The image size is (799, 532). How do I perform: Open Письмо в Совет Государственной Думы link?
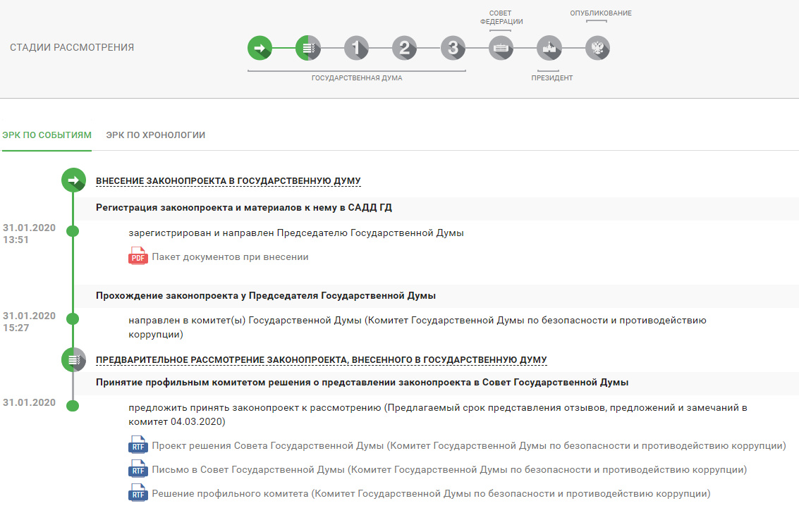click(x=449, y=470)
